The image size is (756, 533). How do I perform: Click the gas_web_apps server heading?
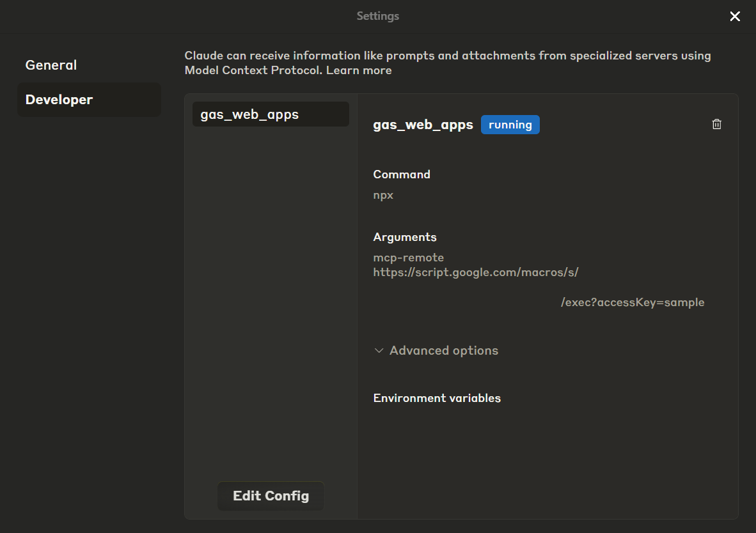click(x=423, y=125)
